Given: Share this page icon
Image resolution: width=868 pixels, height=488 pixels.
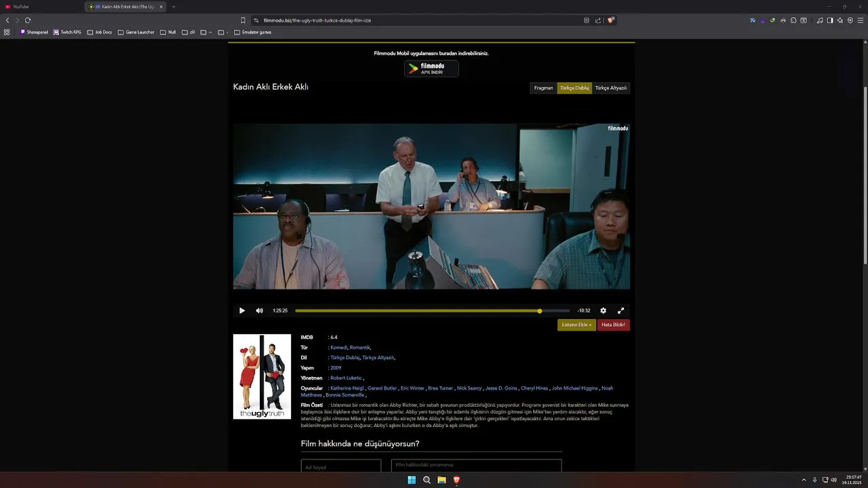Looking at the screenshot, I should pyautogui.click(x=598, y=20).
